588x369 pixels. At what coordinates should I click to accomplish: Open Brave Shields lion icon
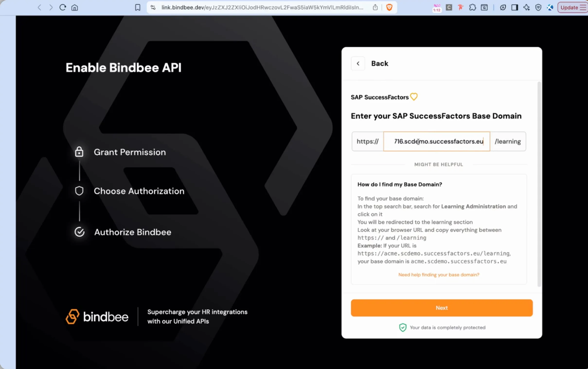(389, 8)
